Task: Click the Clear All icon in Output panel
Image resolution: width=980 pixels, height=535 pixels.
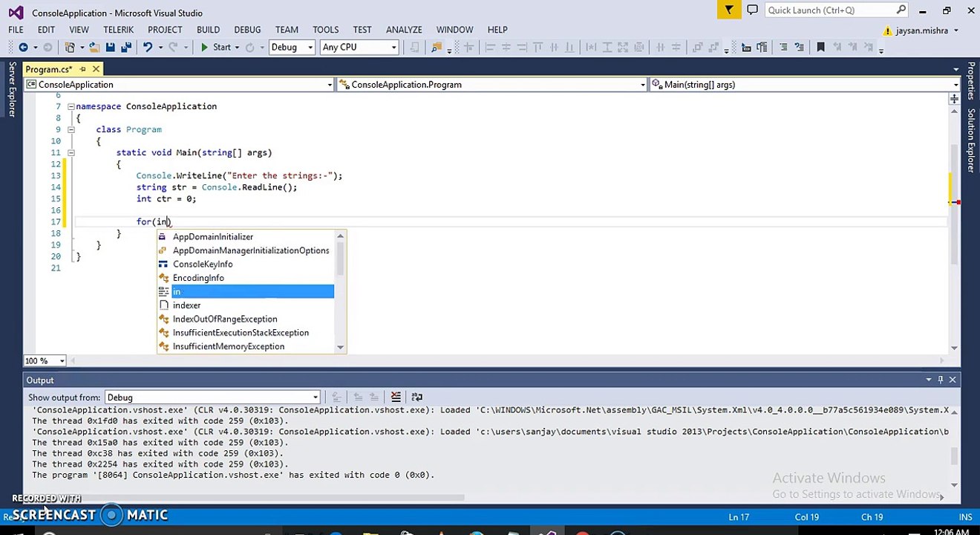Action: click(396, 398)
